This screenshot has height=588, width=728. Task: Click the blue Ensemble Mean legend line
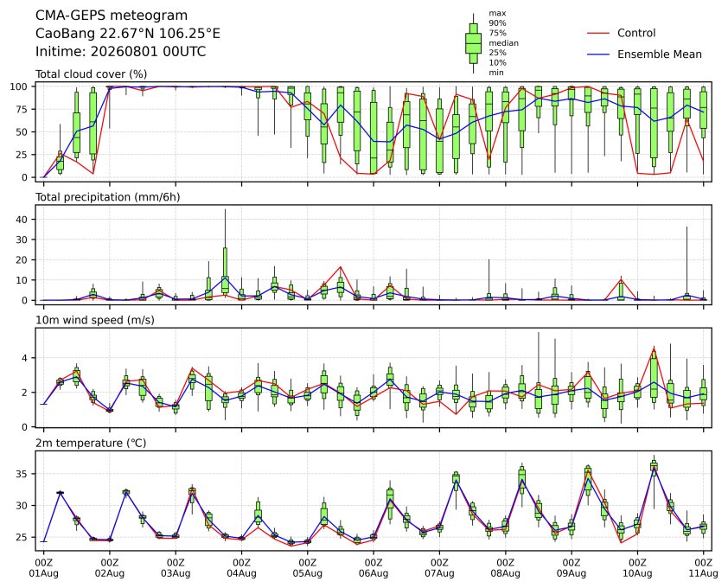pyautogui.click(x=598, y=54)
